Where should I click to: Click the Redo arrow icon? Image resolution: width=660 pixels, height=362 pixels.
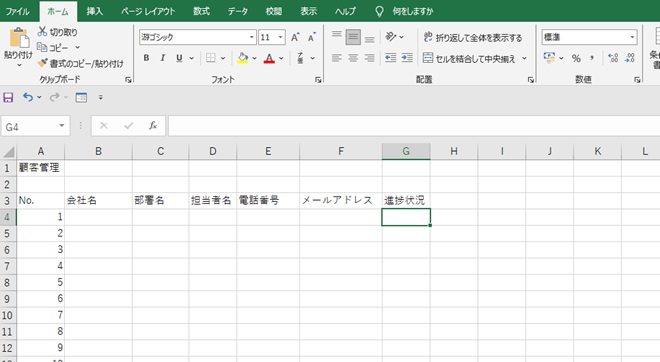(54, 97)
